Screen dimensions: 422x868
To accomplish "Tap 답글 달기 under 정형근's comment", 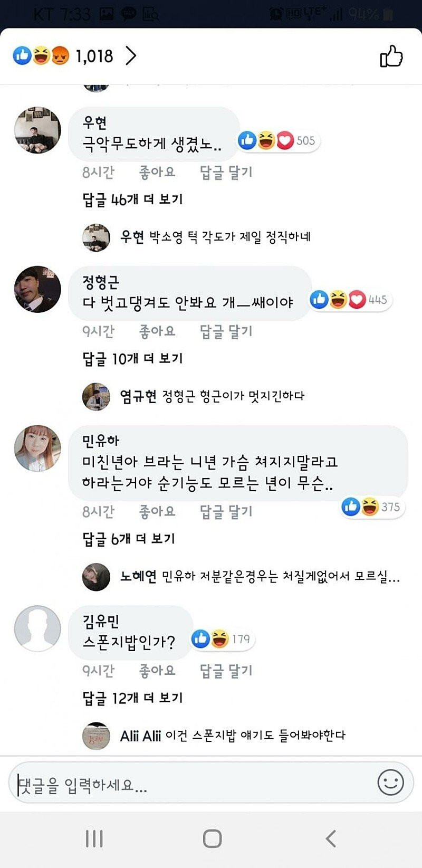I will click(226, 331).
